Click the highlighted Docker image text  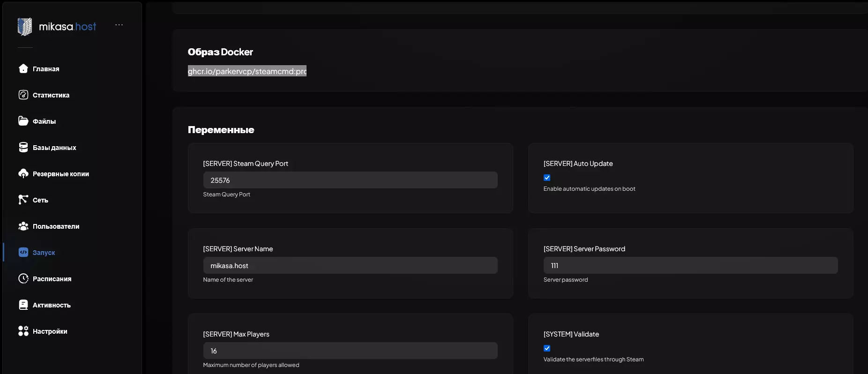pos(247,71)
